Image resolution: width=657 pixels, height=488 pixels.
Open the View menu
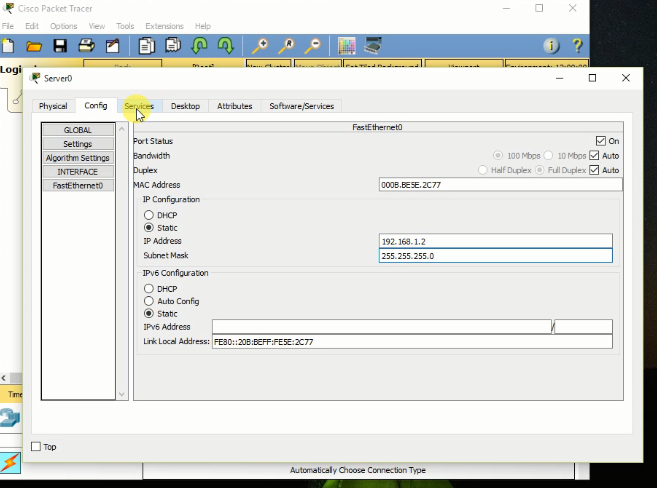(x=97, y=26)
